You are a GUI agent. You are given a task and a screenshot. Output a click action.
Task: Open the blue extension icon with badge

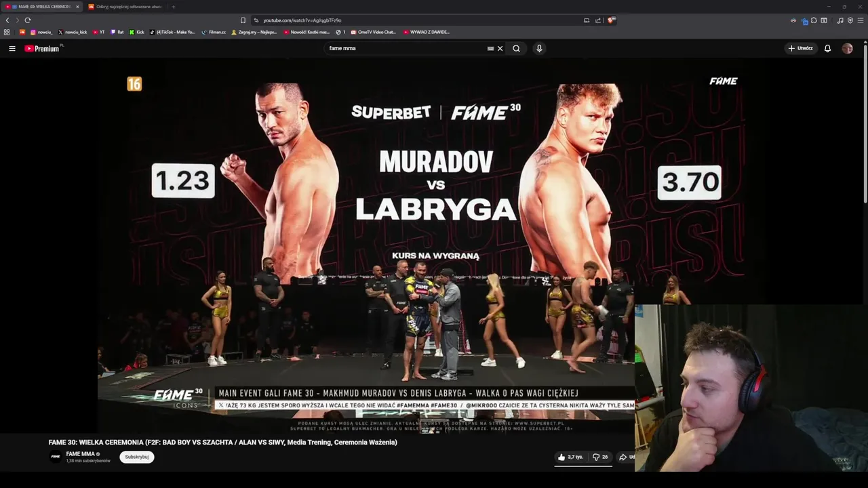click(804, 21)
